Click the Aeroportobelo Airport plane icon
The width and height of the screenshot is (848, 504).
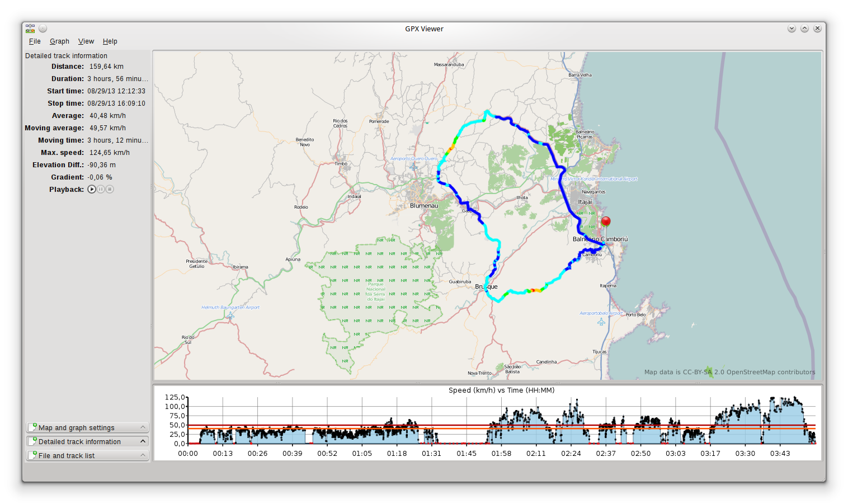click(601, 322)
